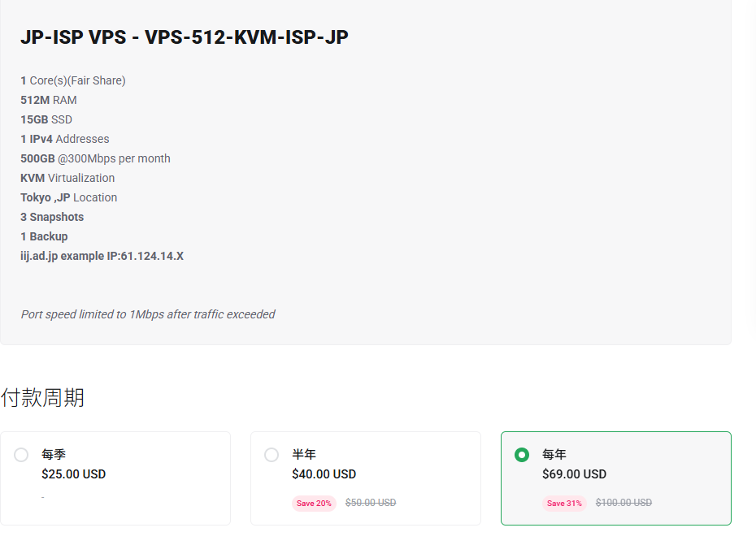
Task: Click the Save 31% badge
Action: point(564,503)
